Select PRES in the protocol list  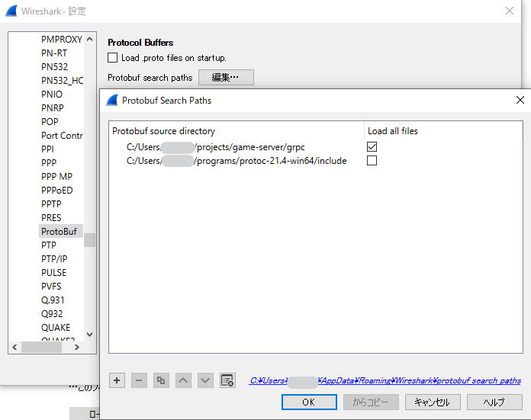click(51, 217)
